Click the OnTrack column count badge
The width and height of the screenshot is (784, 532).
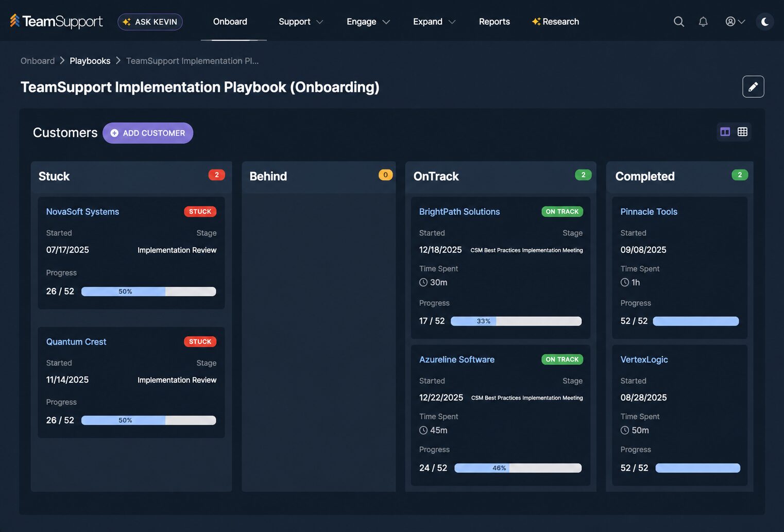[x=583, y=175]
